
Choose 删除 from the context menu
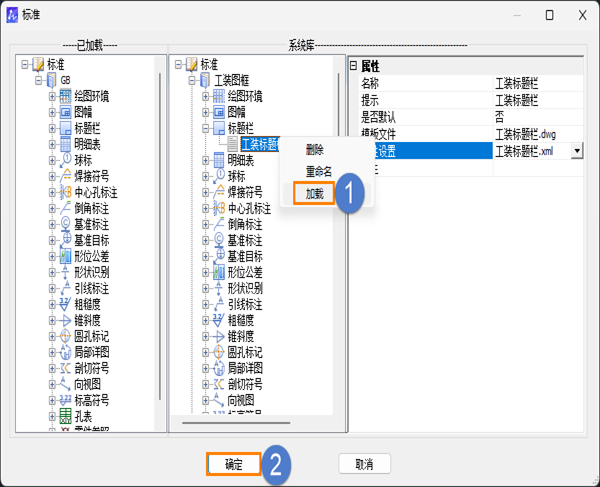tap(315, 150)
